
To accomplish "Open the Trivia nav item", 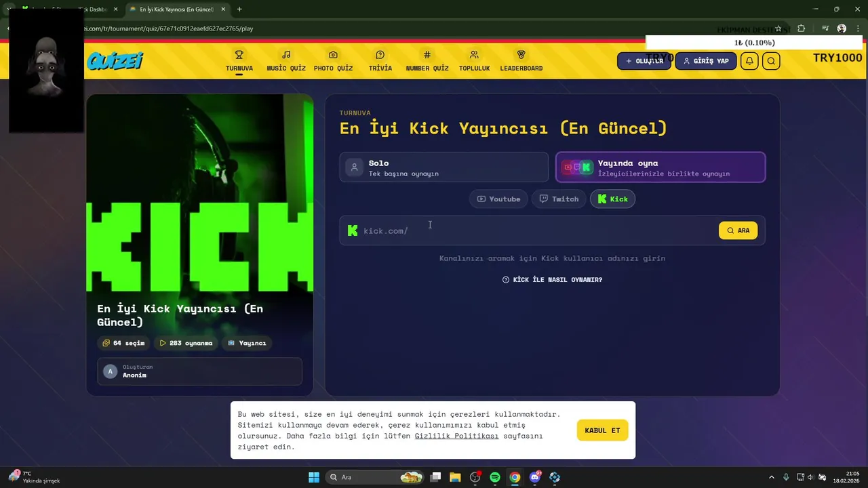I will pyautogui.click(x=380, y=61).
